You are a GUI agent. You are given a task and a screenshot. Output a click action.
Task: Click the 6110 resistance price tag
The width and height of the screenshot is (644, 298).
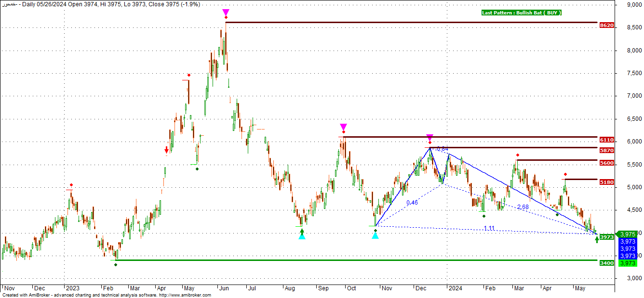coord(607,140)
